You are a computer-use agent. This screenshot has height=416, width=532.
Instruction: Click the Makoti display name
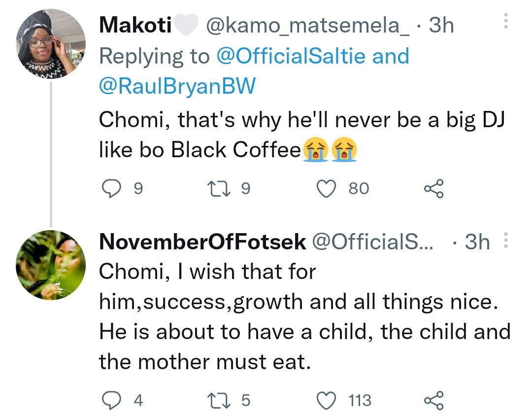tap(134, 25)
